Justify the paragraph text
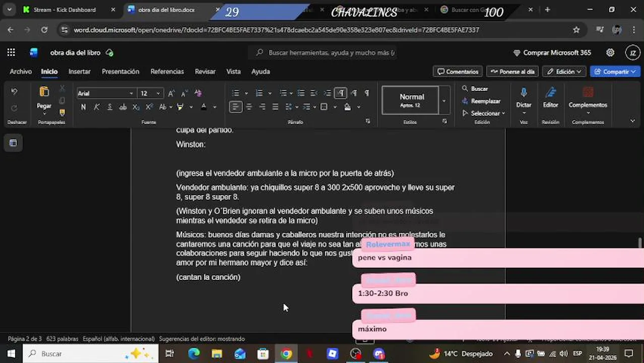644x363 pixels. [275, 107]
